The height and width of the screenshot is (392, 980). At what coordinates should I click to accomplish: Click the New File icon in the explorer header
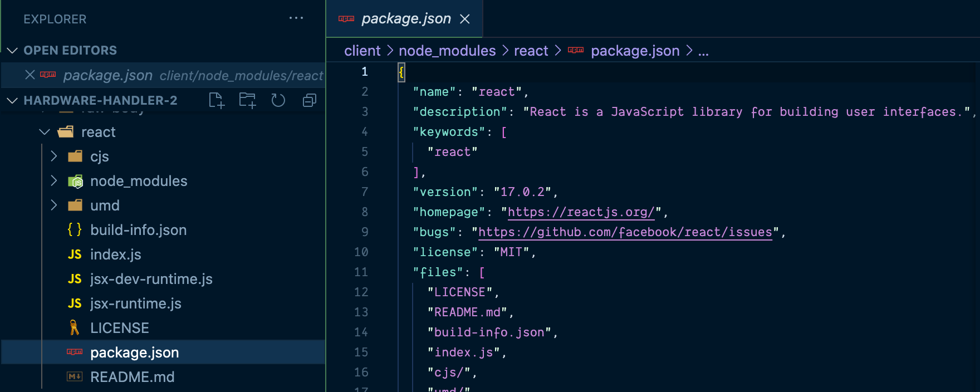(x=216, y=101)
